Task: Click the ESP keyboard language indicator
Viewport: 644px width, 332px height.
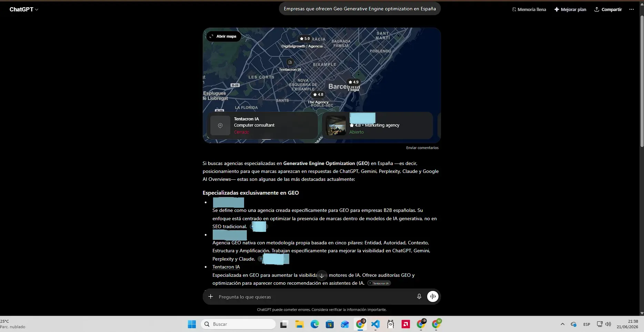Action: pos(587,324)
